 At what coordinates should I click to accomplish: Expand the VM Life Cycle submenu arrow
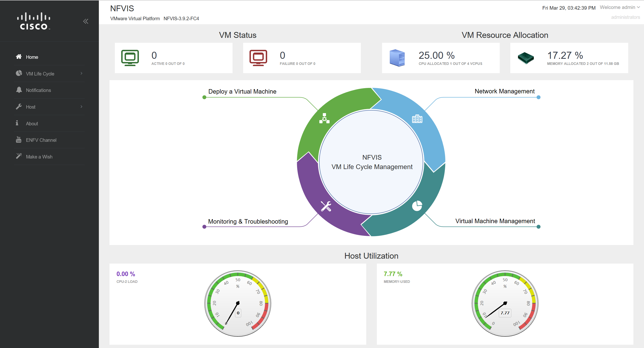pos(81,73)
